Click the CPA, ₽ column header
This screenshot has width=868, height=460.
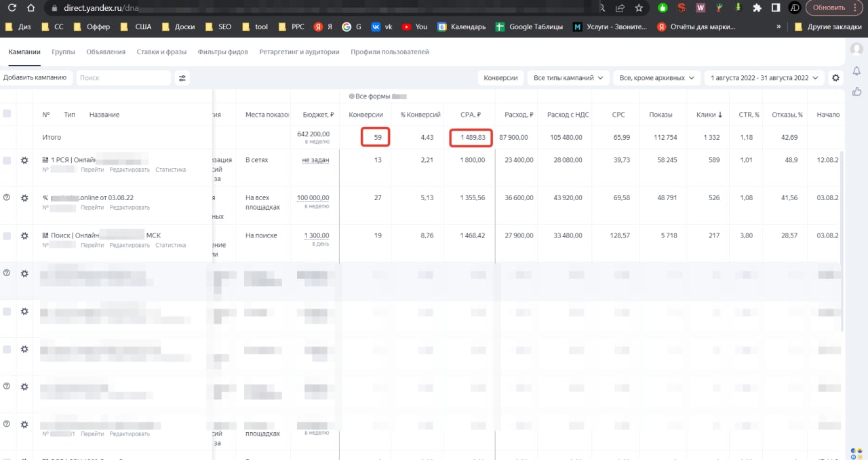[x=471, y=115]
